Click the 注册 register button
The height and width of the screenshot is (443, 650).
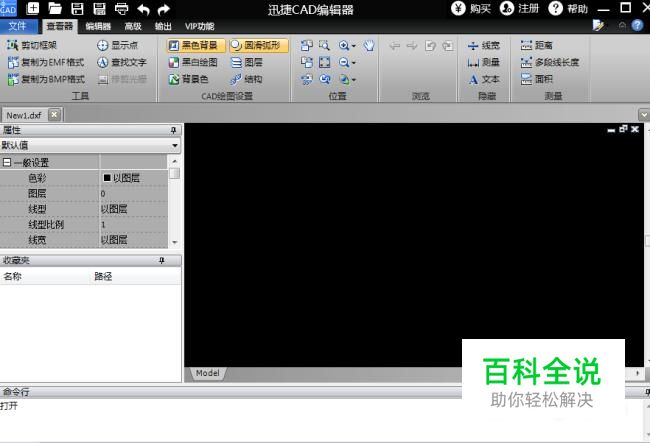(x=519, y=8)
